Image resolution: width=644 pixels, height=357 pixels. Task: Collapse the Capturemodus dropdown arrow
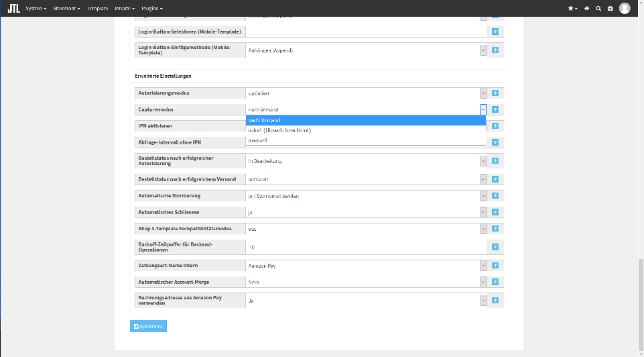(x=483, y=109)
